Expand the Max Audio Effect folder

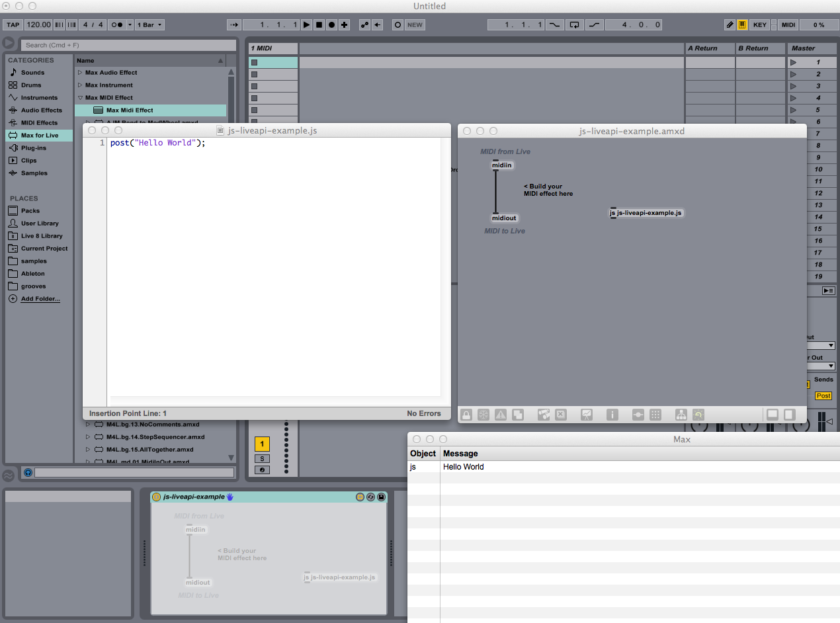tap(80, 73)
